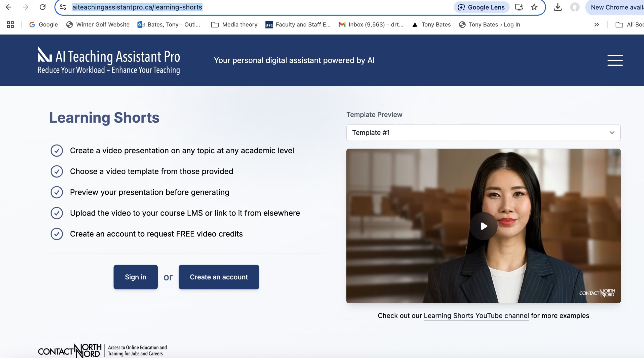Open the Template #1 dropdown
This screenshot has width=644, height=358.
483,132
